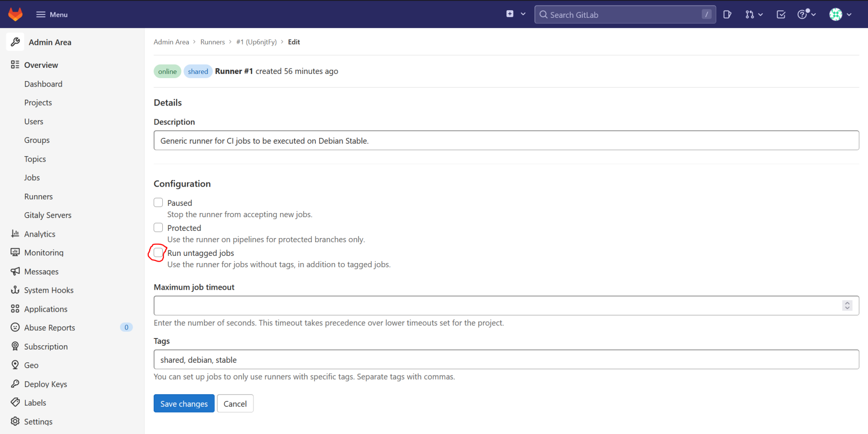Open the merge requests icon in the top bar
Viewport: 868px width, 434px height.
click(x=750, y=14)
